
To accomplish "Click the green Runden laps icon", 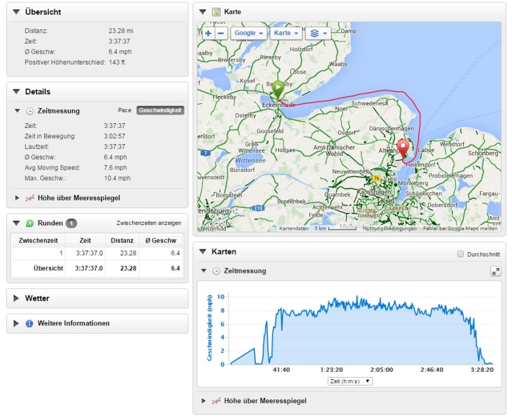I will pyautogui.click(x=29, y=223).
